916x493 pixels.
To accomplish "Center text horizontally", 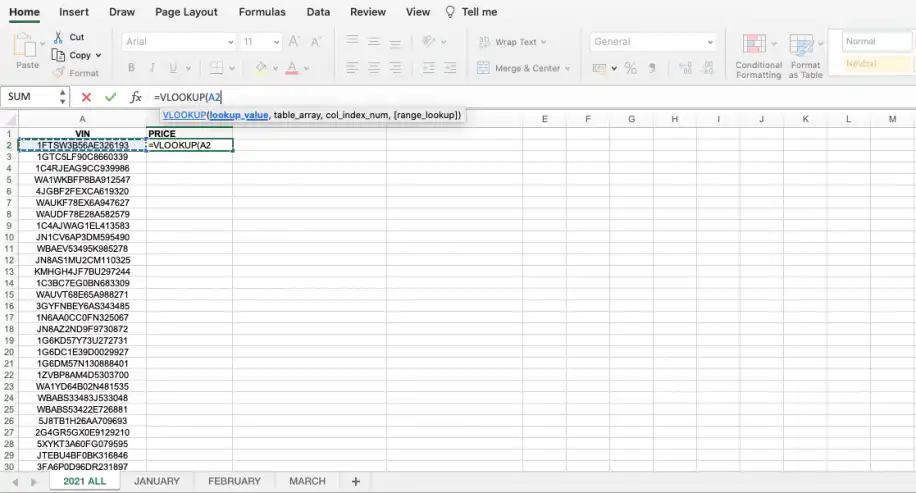I will [x=374, y=68].
